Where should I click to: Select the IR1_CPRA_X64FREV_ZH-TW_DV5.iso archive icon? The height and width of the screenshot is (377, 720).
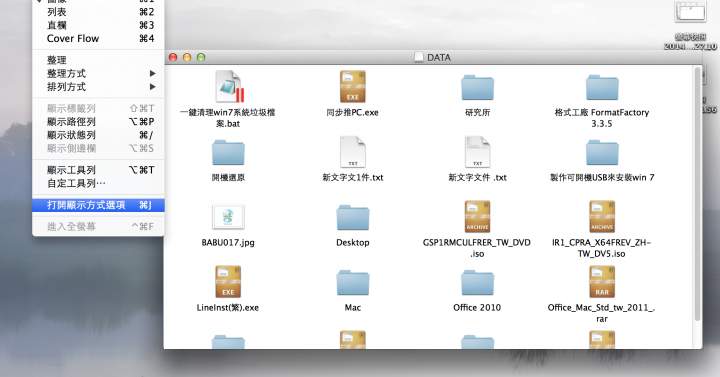(602, 217)
